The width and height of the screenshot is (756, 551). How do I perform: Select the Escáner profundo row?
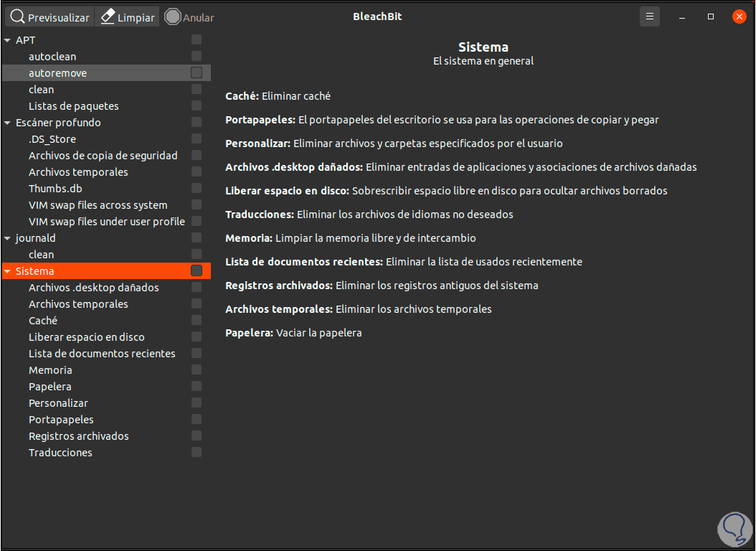[x=107, y=123]
